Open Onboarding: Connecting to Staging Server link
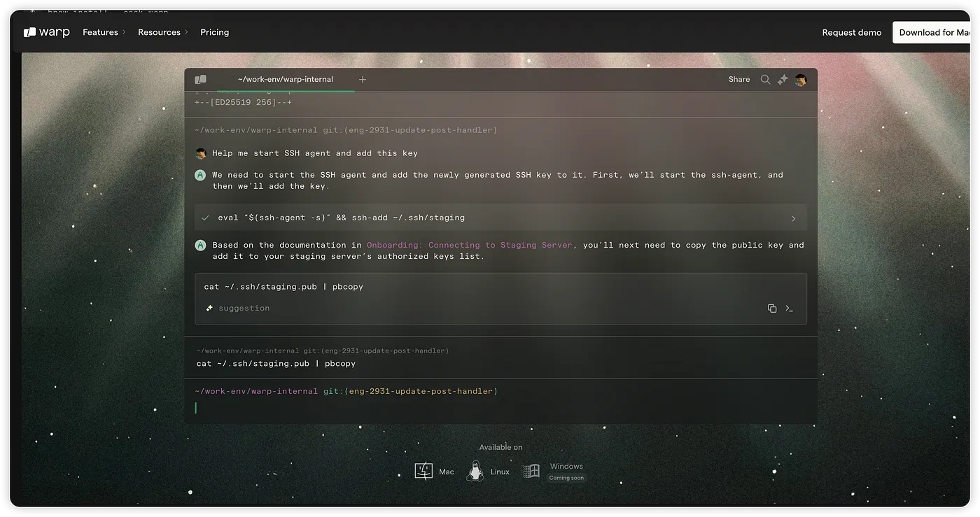 pos(469,245)
